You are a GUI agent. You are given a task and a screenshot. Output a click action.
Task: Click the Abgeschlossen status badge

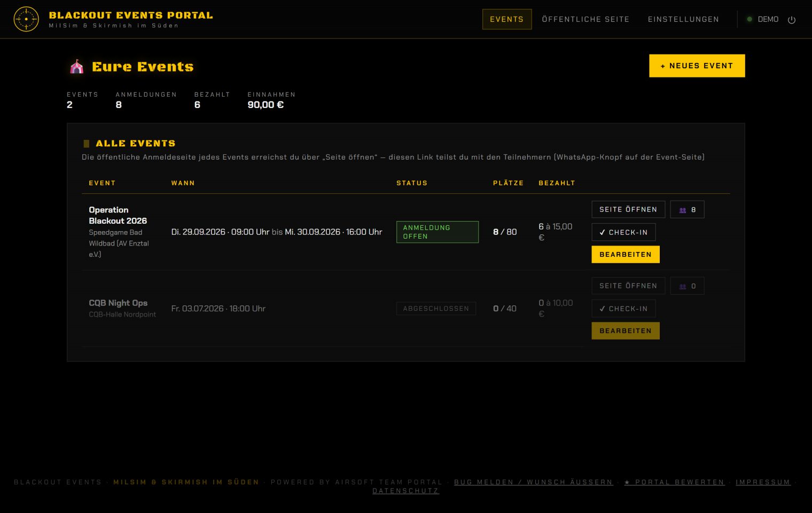(x=436, y=309)
